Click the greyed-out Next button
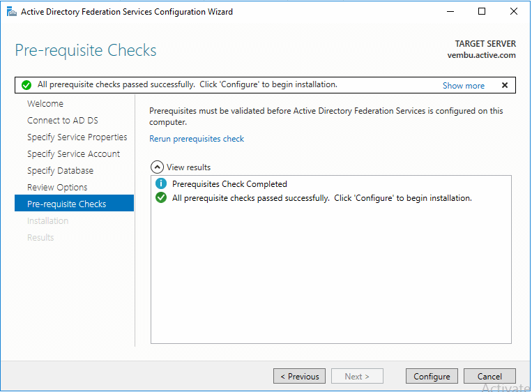The height and width of the screenshot is (392, 532). 357,376
